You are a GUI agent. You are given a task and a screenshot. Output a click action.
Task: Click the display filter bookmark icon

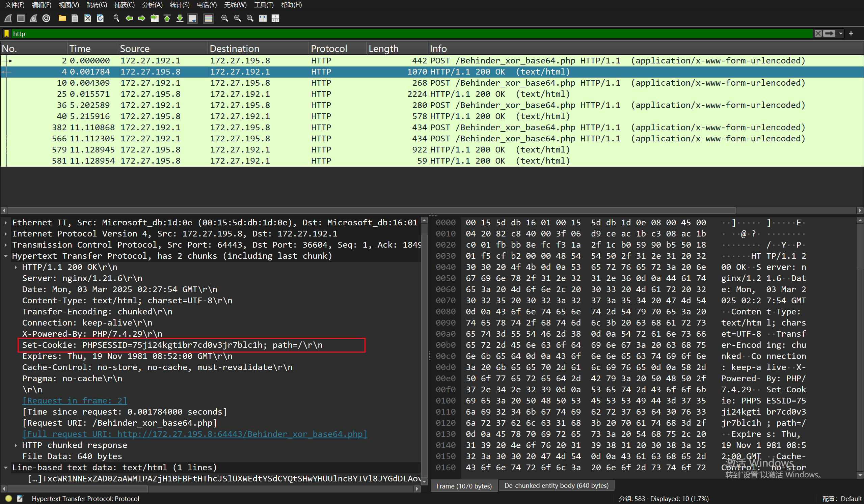click(x=6, y=34)
